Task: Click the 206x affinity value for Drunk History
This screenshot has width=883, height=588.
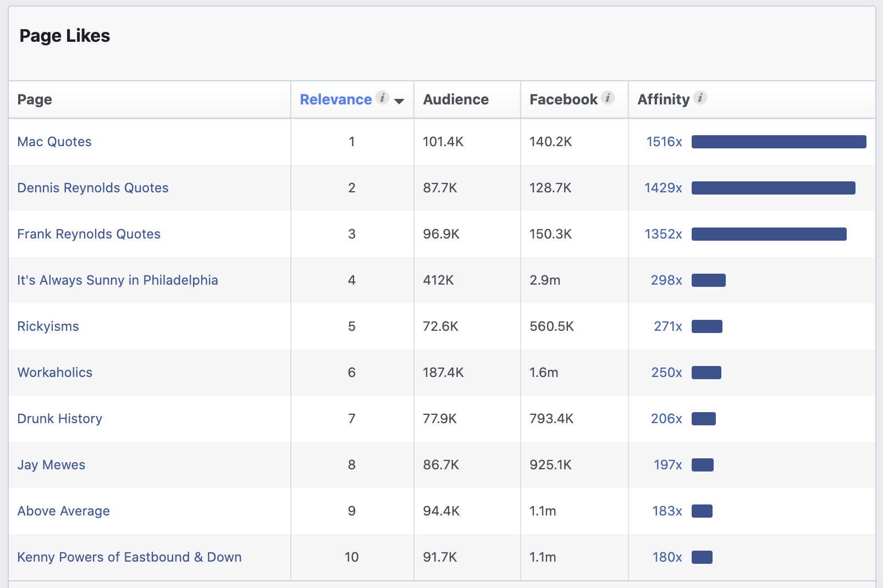Action: 666,419
